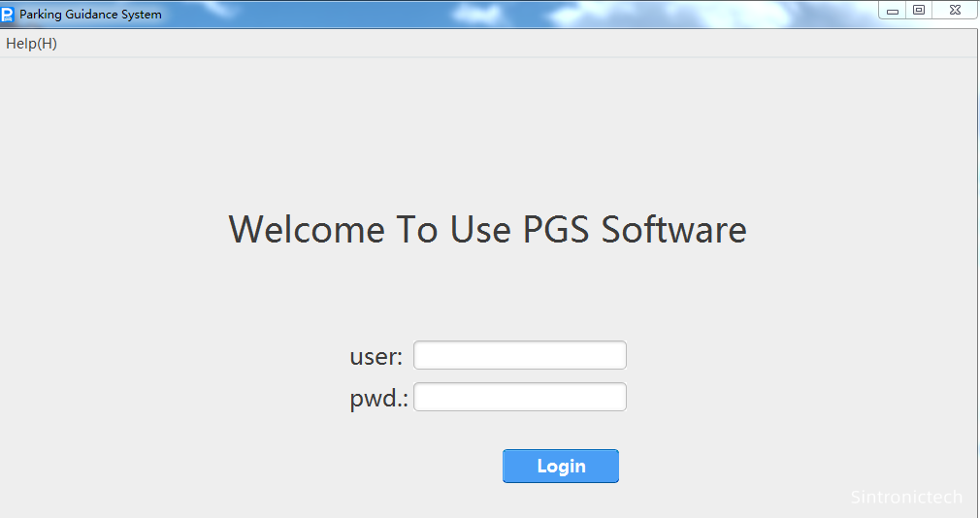This screenshot has height=518, width=980.
Task: Focus the user name input field
Action: [519, 355]
